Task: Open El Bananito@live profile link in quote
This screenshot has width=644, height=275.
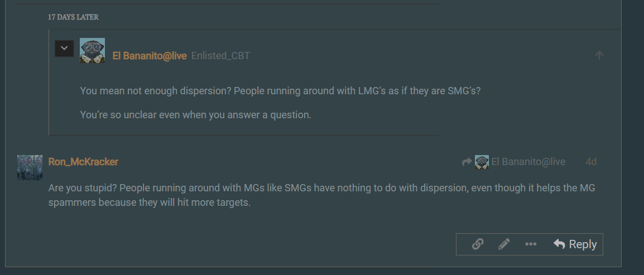Action: (150, 56)
